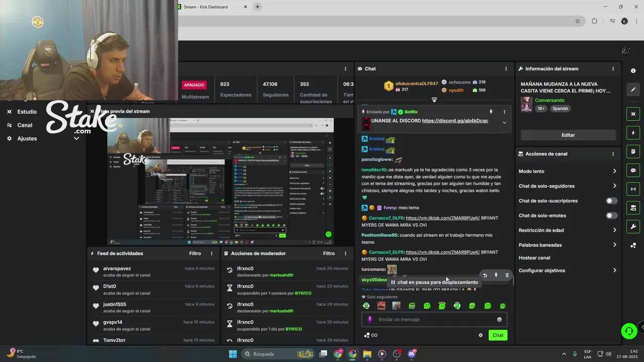The image size is (644, 362).
Task: Open the stats panel three-dot menu
Action: point(345,69)
